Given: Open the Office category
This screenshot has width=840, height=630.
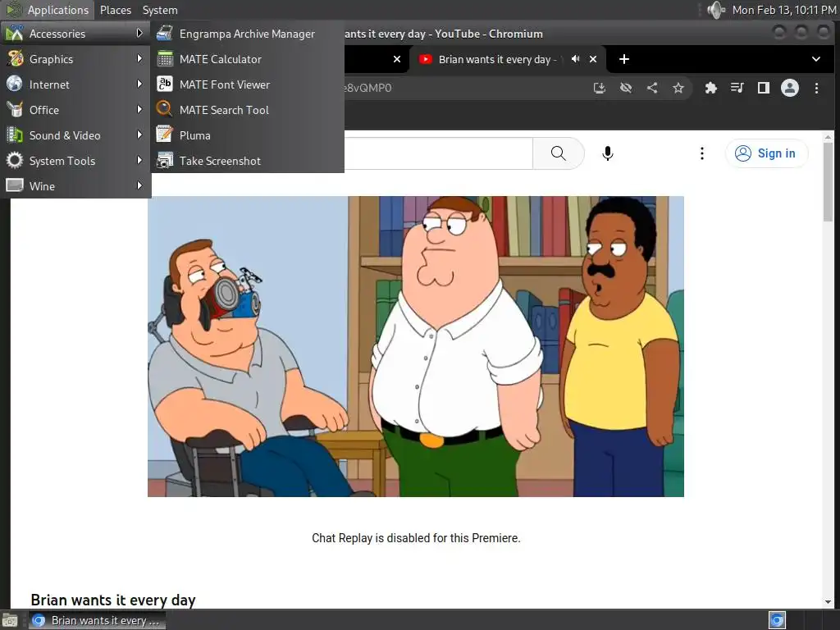Looking at the screenshot, I should tap(75, 110).
